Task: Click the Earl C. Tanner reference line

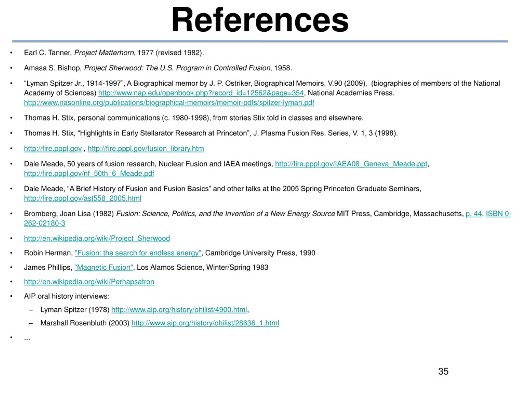Action: pos(114,53)
